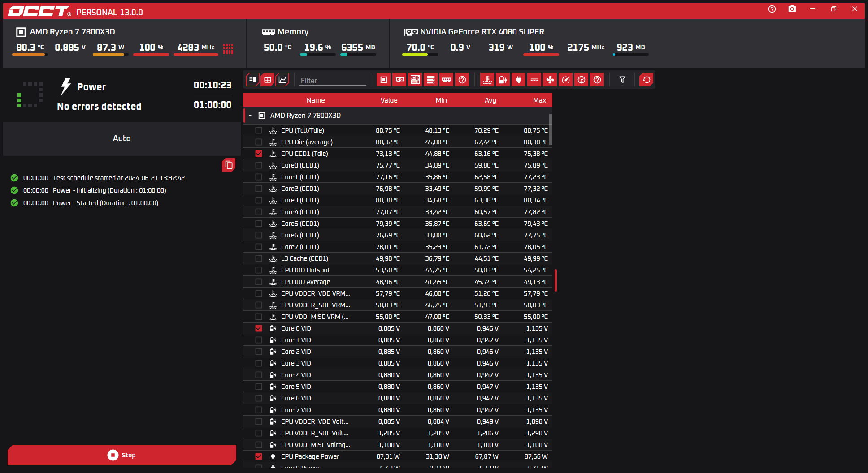The image size is (868, 473).
Task: Select the Core 6 VID sensor row name
Action: click(x=296, y=398)
